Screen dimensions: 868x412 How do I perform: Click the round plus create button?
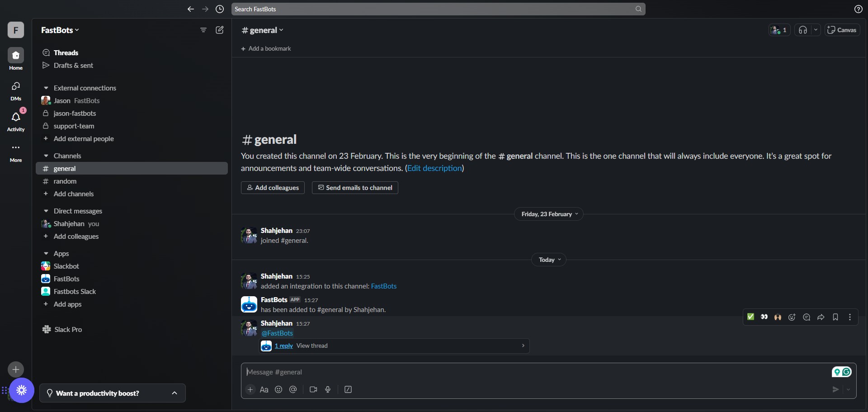tap(16, 369)
